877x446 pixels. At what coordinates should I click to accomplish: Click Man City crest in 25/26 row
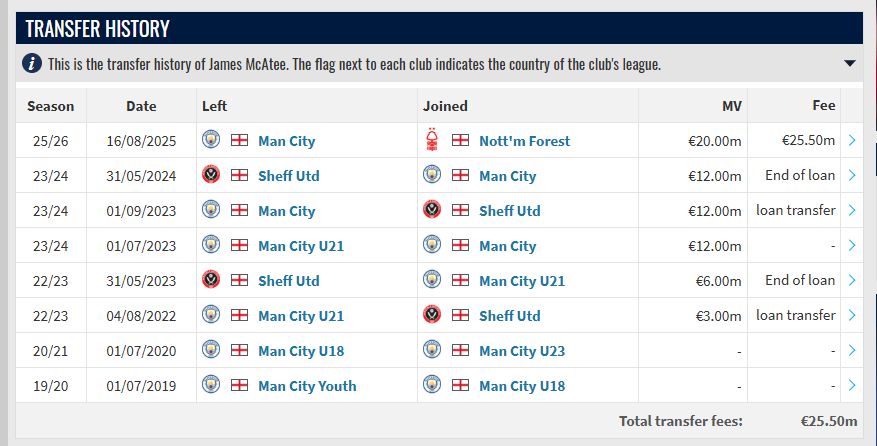point(210,140)
